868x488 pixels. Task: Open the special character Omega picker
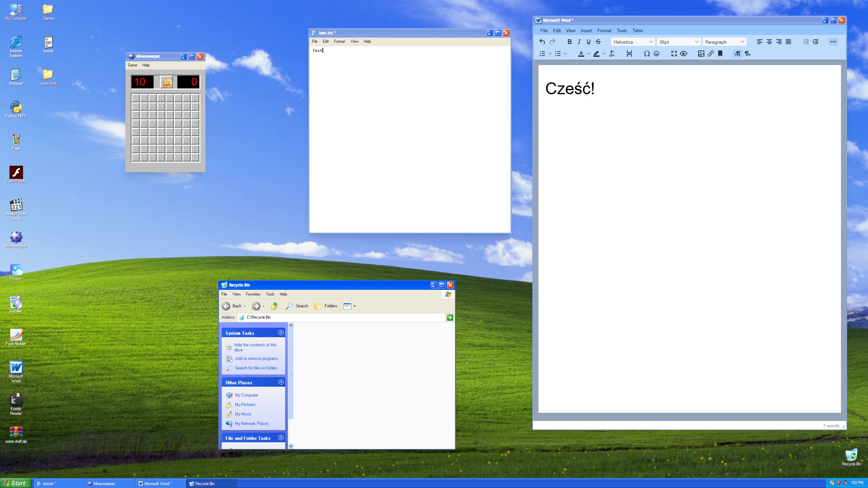pyautogui.click(x=647, y=54)
